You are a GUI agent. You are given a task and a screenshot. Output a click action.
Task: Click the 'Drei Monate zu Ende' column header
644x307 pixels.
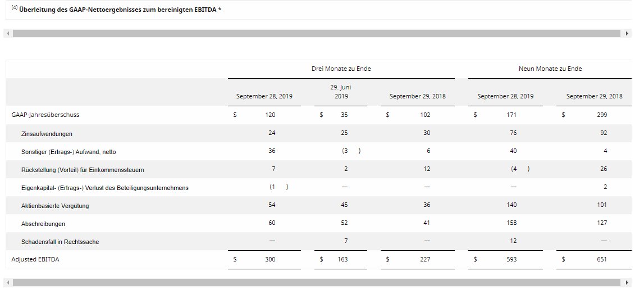(341, 69)
